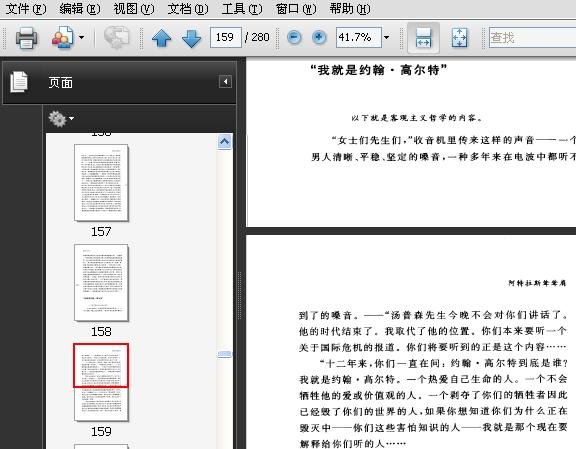Open the 视图(V) menu
Image resolution: width=576 pixels, height=449 pixels.
tap(134, 8)
